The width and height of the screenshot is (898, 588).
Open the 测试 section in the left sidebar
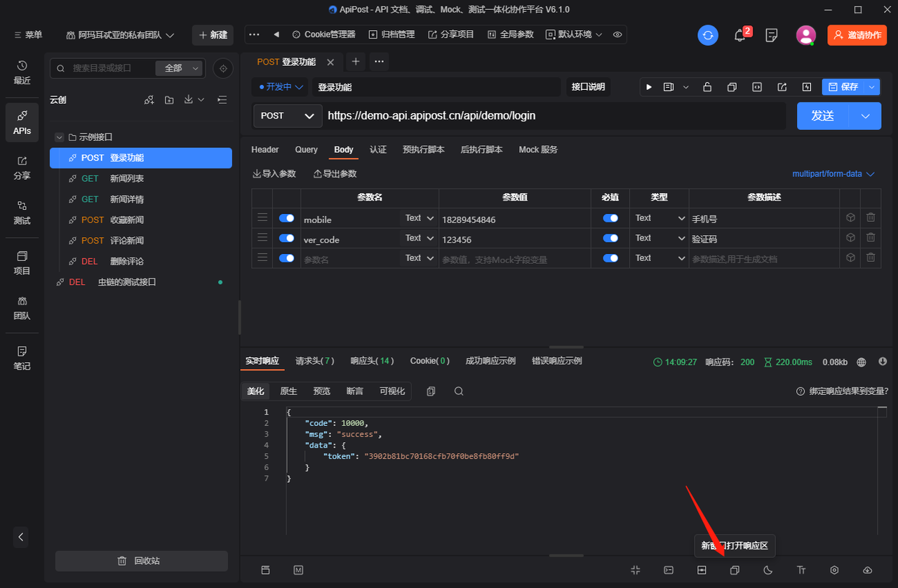22,213
